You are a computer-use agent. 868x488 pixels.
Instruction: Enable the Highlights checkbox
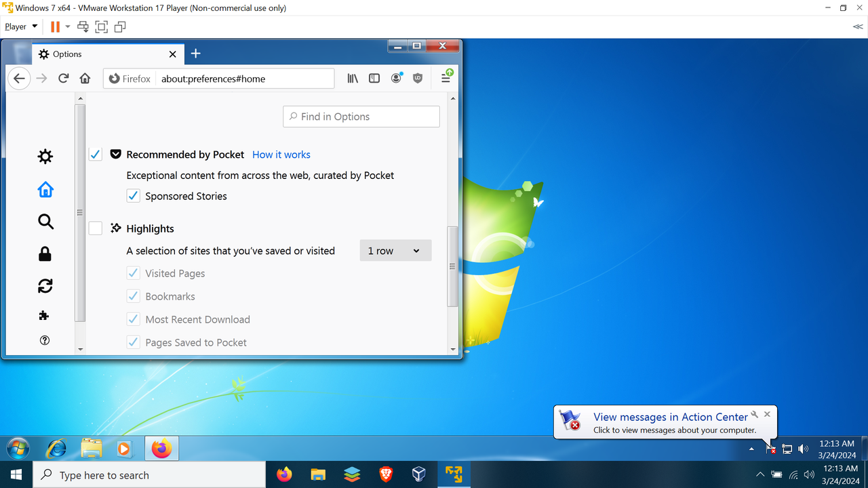96,228
